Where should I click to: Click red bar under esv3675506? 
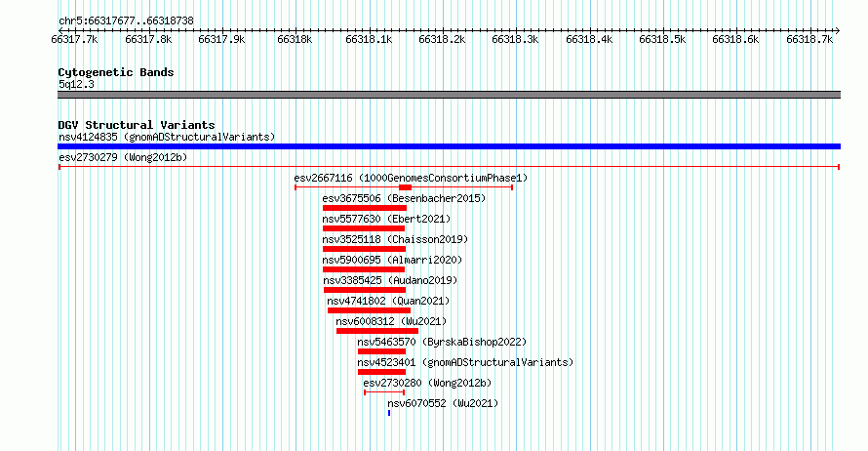(365, 208)
